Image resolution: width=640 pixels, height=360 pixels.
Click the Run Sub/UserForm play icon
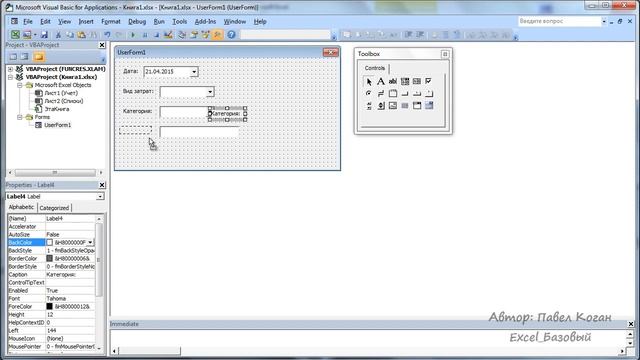pos(133,35)
